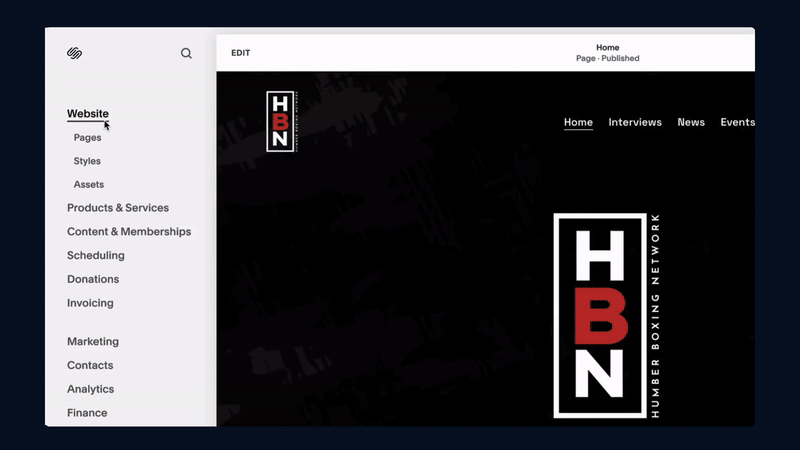
Task: Go to Content & Memberships
Action: pos(129,232)
